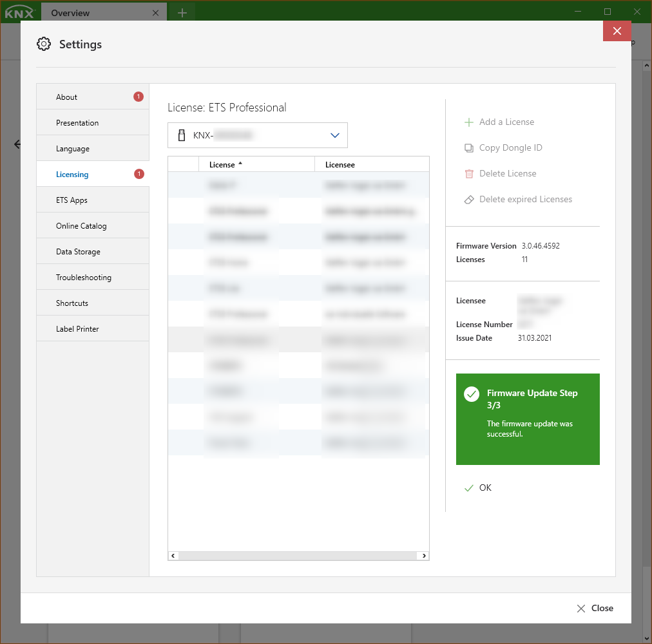652x644 pixels.
Task: Open the Data Storage section
Action: (93, 252)
